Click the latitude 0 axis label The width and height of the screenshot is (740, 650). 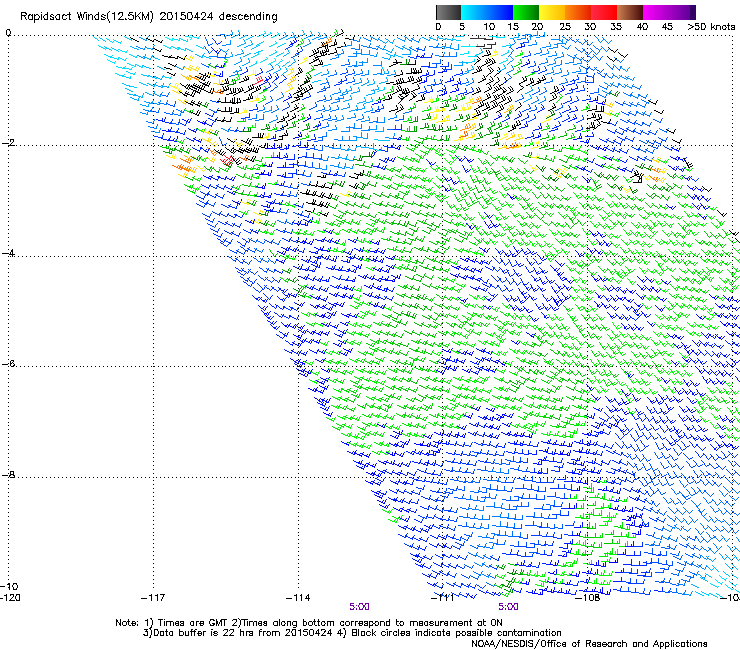click(8, 33)
